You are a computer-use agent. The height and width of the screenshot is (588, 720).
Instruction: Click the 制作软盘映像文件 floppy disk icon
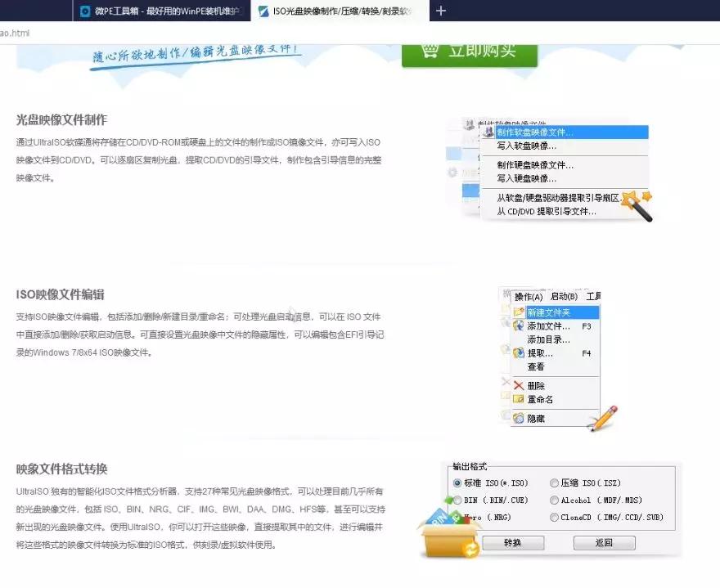click(x=489, y=132)
